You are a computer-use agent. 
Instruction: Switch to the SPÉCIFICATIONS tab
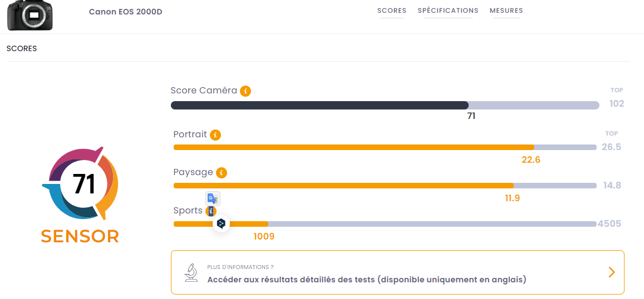click(448, 11)
